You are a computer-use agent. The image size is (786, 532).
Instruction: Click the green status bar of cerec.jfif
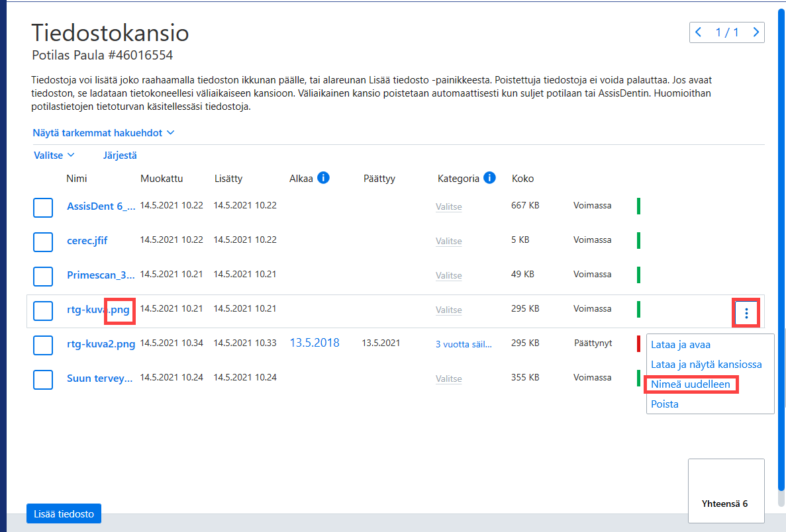(638, 240)
